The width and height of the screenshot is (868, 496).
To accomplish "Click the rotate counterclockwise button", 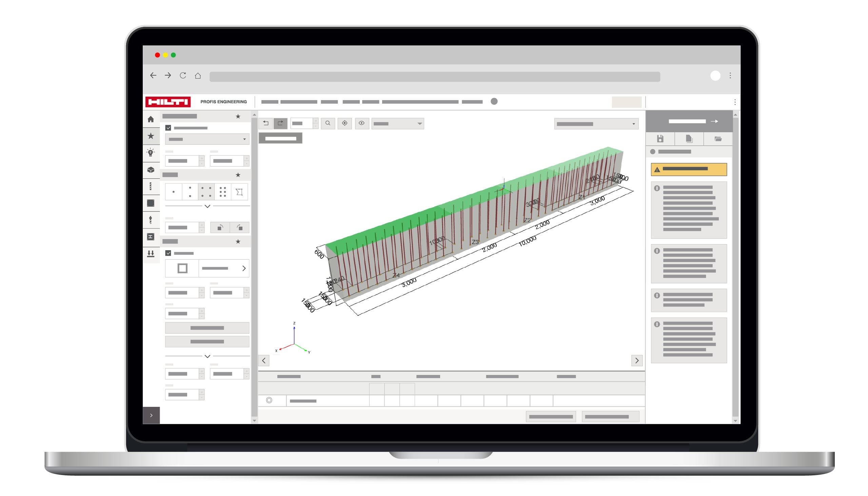I will [x=220, y=228].
